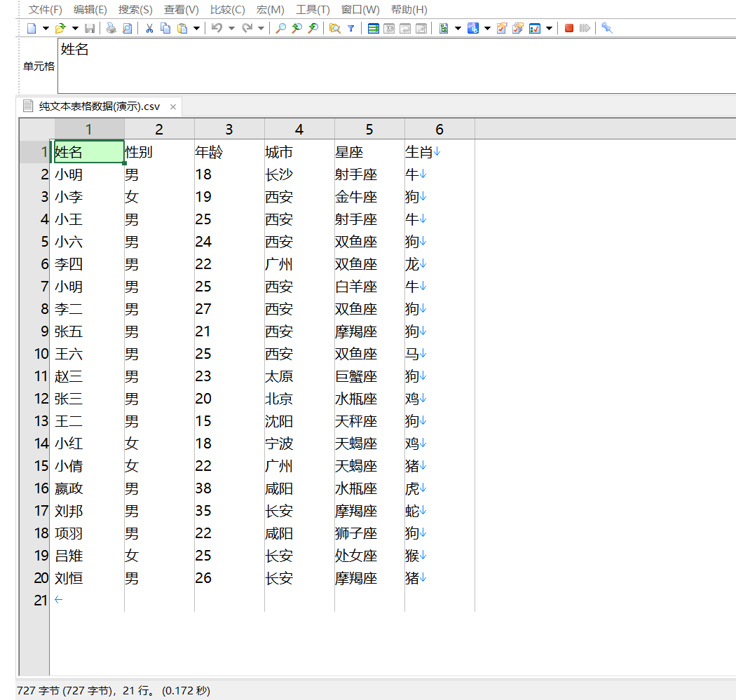Select column header 1
736x700 pixels.
tap(89, 129)
